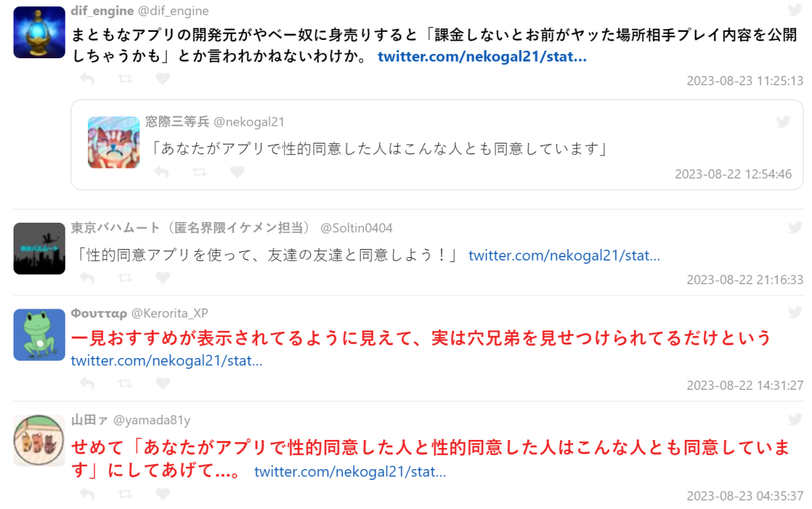Viewport: 812px width, 509px height.
Task: Reply to dif_engine's tweet
Action: pos(87,79)
